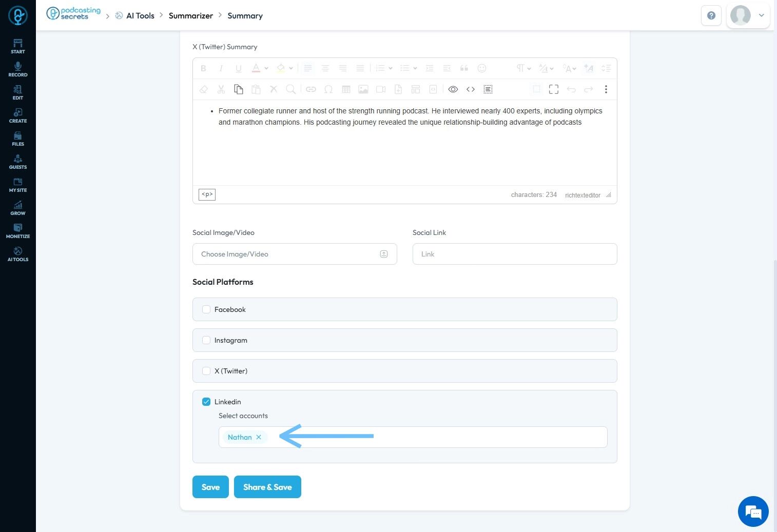Click the Social Link input field
The image size is (777, 532).
(x=514, y=254)
